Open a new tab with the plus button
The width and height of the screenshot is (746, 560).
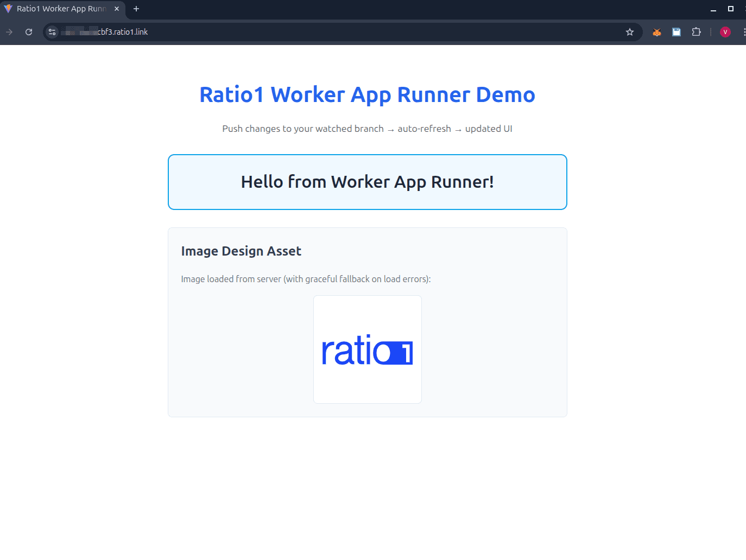[136, 9]
